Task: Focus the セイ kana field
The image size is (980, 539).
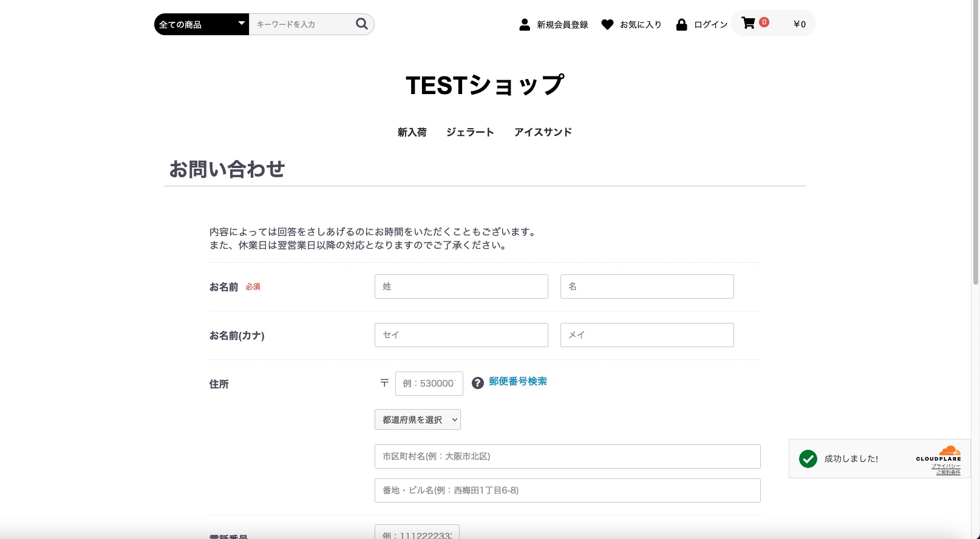Action: (461, 335)
